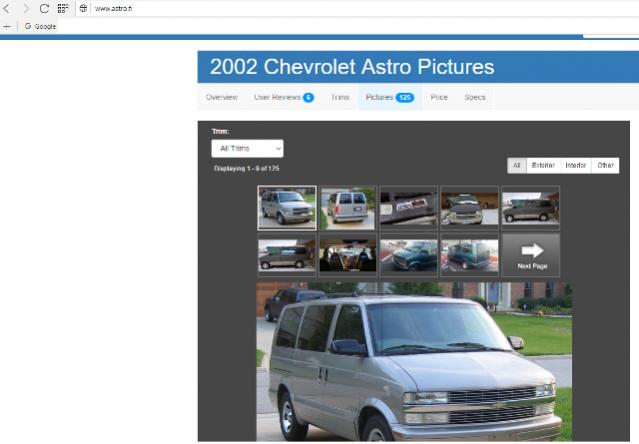This screenshot has width=639, height=444.
Task: Select the teal van side-angle thumbnail
Action: (x=469, y=255)
